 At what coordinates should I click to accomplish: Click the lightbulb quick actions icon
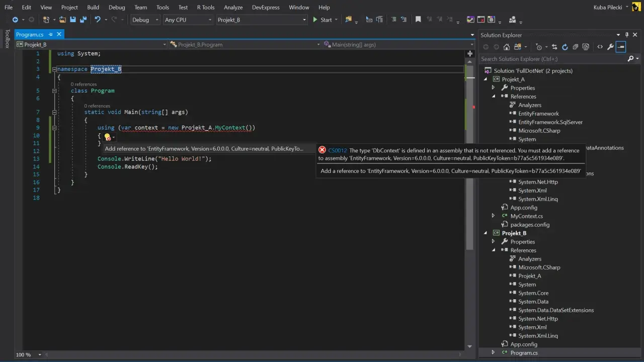point(107,137)
